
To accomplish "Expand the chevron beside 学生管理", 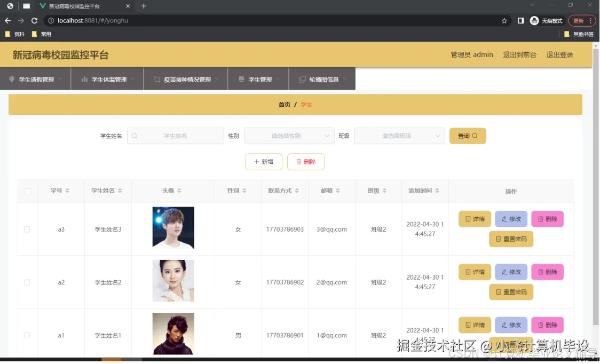I will [278, 79].
